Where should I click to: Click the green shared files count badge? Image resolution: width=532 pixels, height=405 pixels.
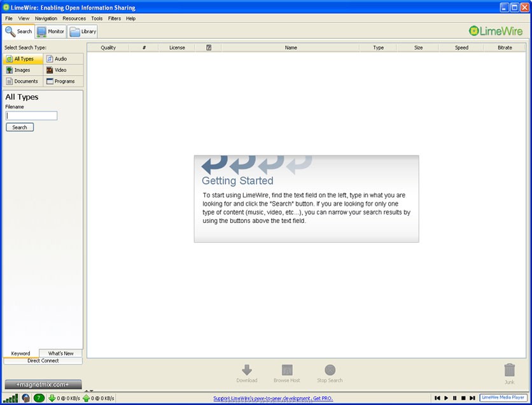pyautogui.click(x=39, y=398)
